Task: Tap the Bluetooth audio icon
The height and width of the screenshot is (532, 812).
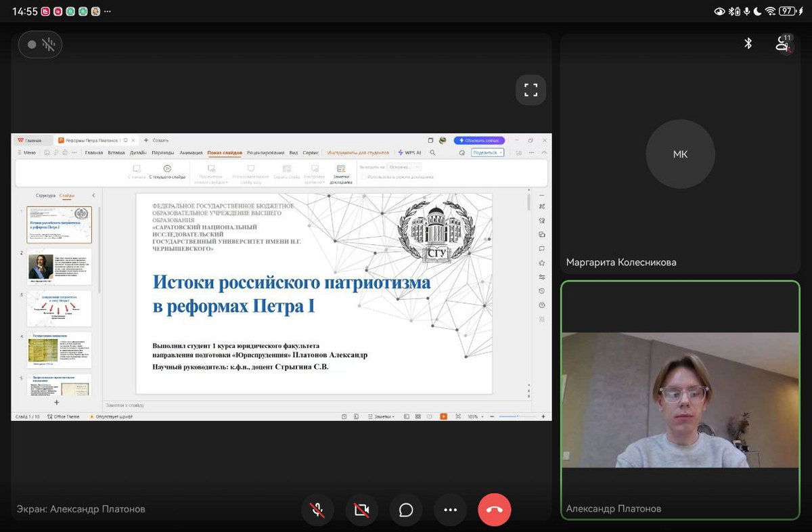Action: (748, 43)
